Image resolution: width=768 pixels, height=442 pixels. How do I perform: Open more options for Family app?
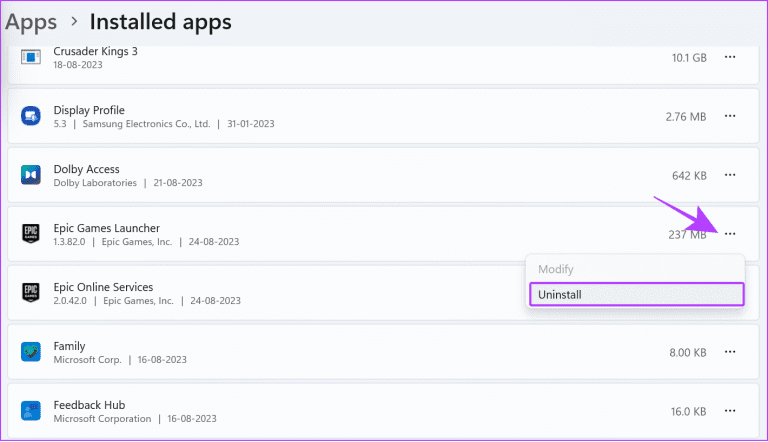pyautogui.click(x=730, y=352)
